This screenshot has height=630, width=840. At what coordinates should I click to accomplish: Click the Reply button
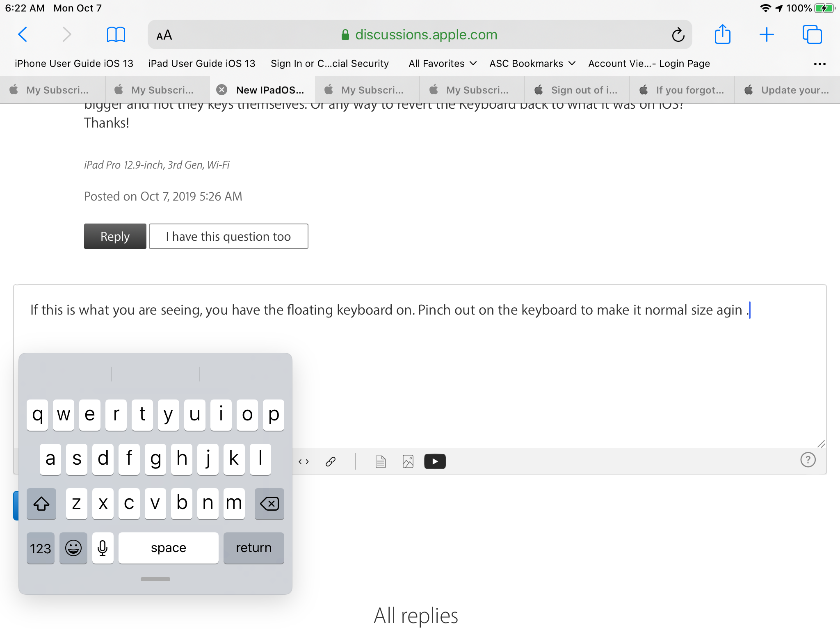click(x=115, y=236)
